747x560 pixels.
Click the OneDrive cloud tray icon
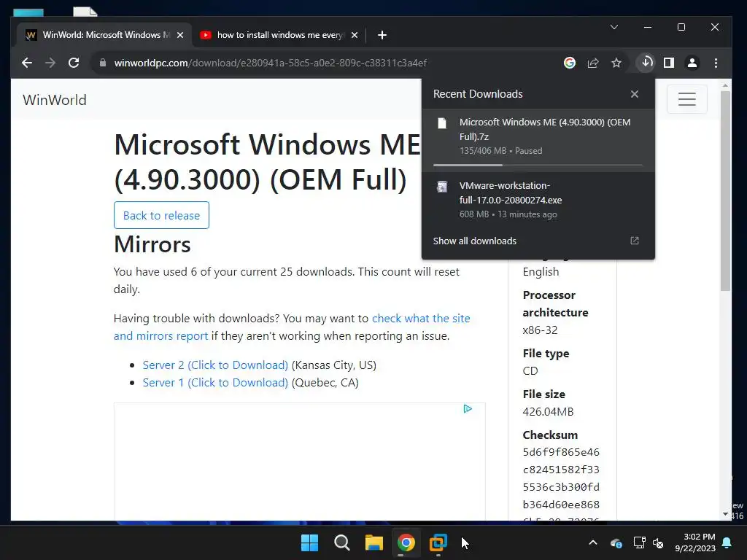616,542
